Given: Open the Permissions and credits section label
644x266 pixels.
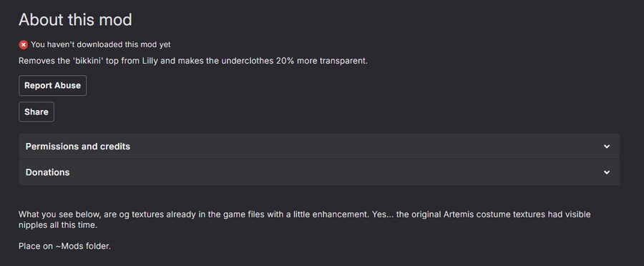Looking at the screenshot, I should (77, 147).
